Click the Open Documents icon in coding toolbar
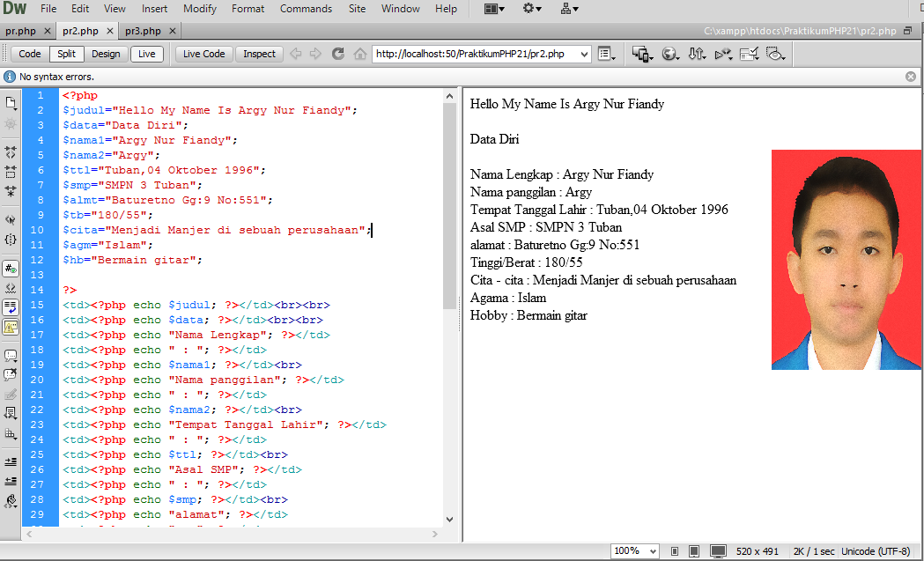Image resolution: width=924 pixels, height=561 pixels. click(x=11, y=102)
